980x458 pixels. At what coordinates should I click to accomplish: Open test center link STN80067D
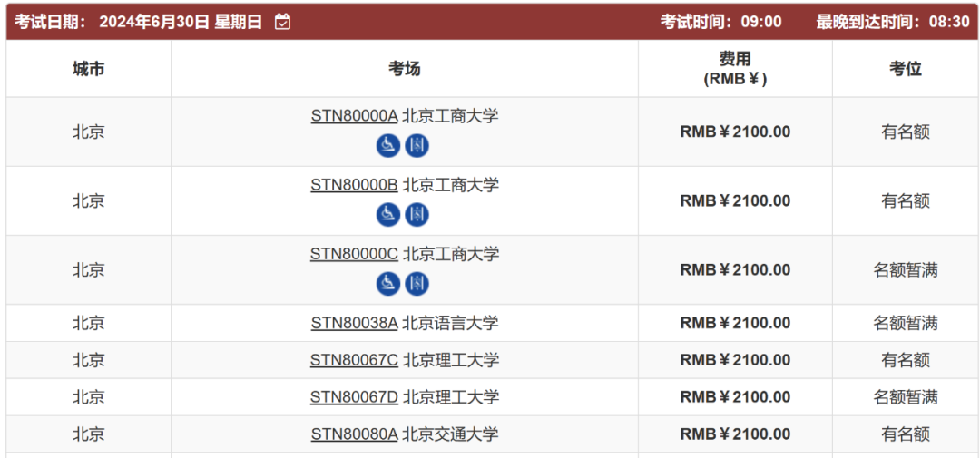(355, 397)
